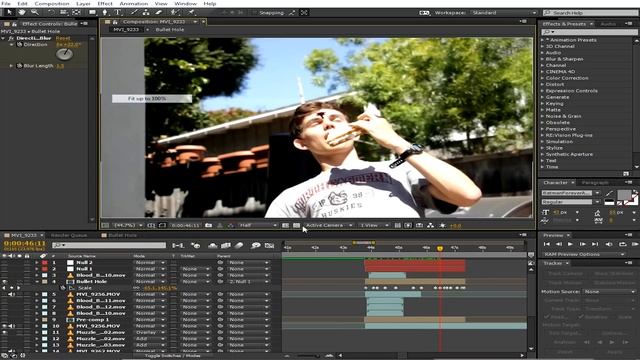Image resolution: width=640 pixels, height=360 pixels.
Task: Toggle Blur Length stopwatch
Action: [19, 66]
